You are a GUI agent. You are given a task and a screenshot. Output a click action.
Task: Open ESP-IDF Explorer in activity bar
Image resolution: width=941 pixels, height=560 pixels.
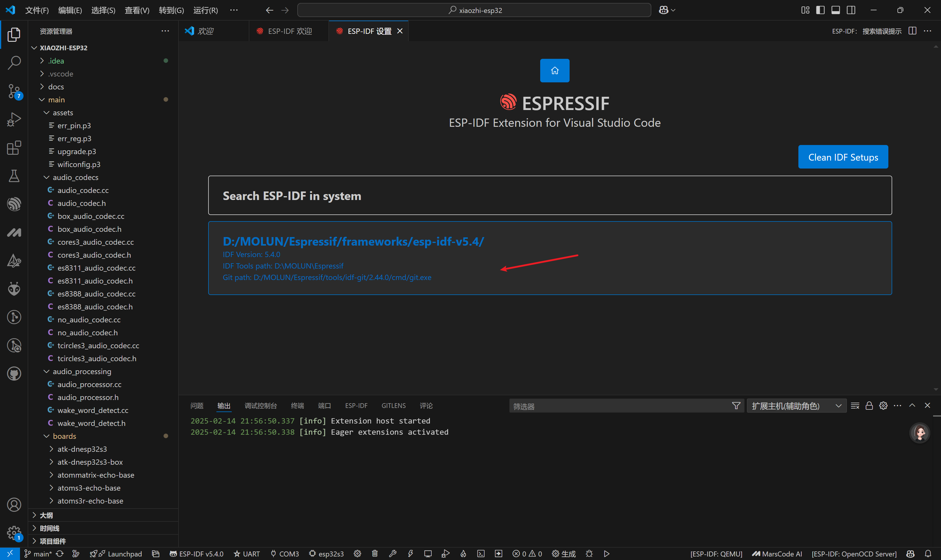(14, 204)
